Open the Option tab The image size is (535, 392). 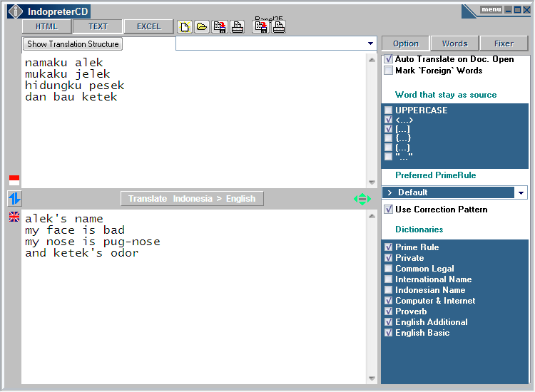[406, 43]
